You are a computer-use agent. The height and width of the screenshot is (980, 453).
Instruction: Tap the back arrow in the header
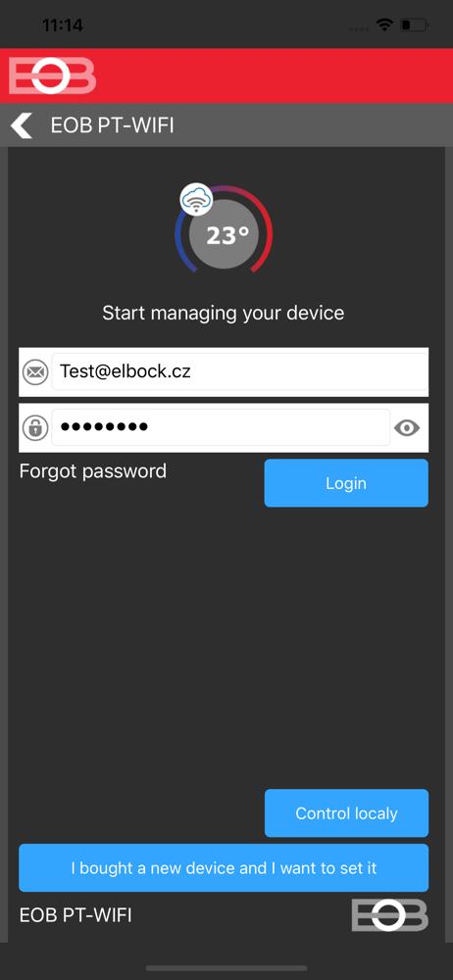point(22,125)
